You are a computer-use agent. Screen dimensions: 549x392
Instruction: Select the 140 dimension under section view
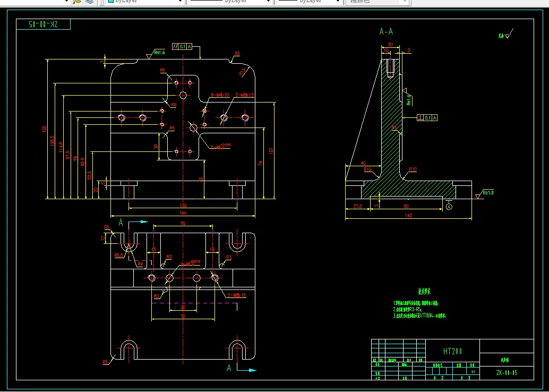[x=408, y=215]
